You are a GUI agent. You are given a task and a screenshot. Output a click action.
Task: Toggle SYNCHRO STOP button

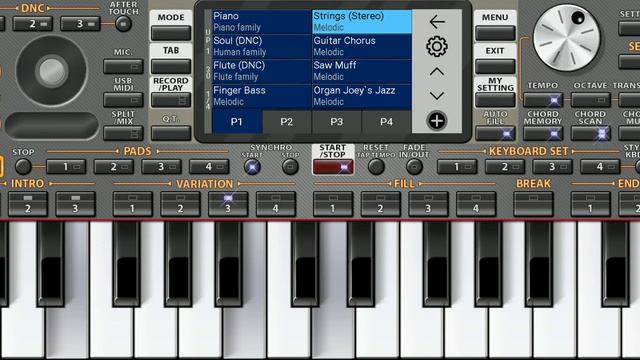coord(290,167)
